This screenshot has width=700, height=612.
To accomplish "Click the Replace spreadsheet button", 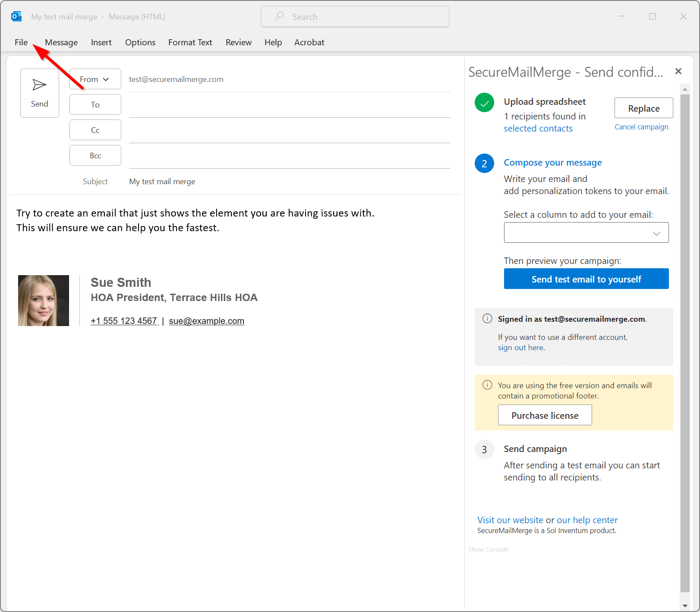I will pos(643,108).
